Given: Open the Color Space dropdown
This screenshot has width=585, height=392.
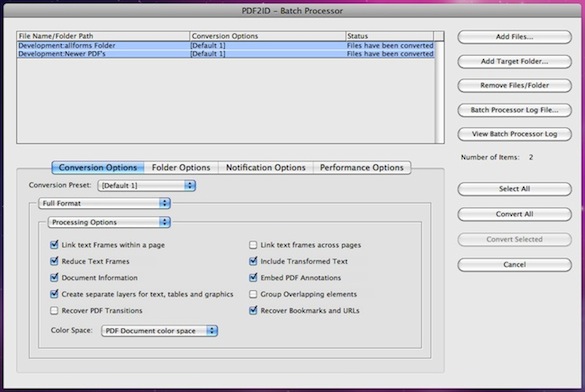Looking at the screenshot, I should 159,330.
